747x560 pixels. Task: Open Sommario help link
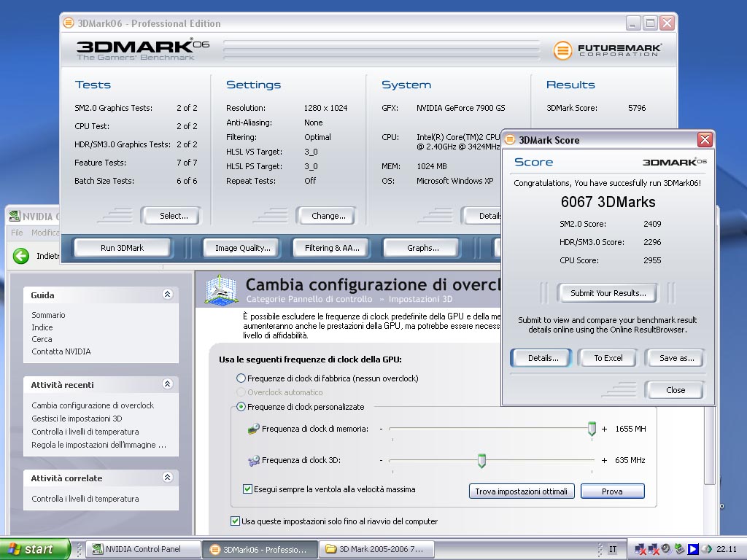[48, 315]
